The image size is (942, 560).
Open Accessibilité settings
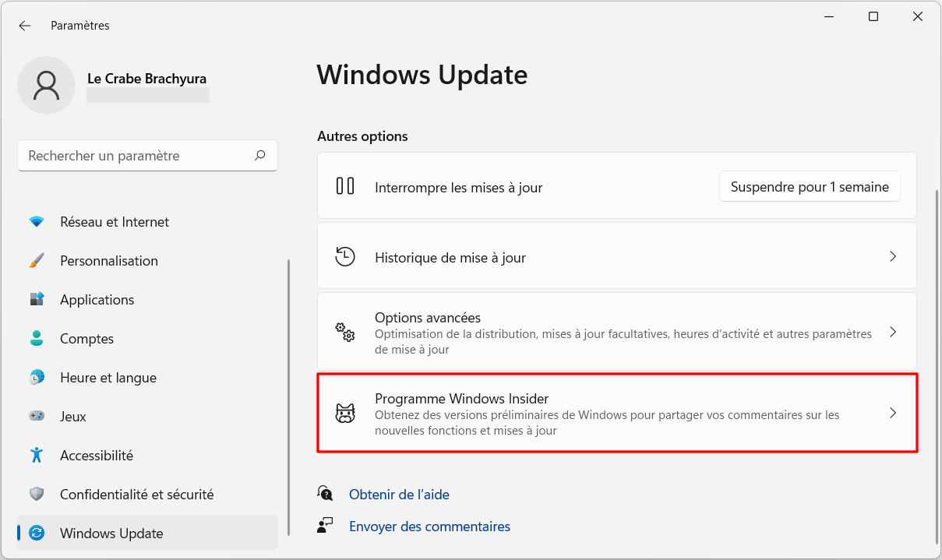click(x=147, y=456)
